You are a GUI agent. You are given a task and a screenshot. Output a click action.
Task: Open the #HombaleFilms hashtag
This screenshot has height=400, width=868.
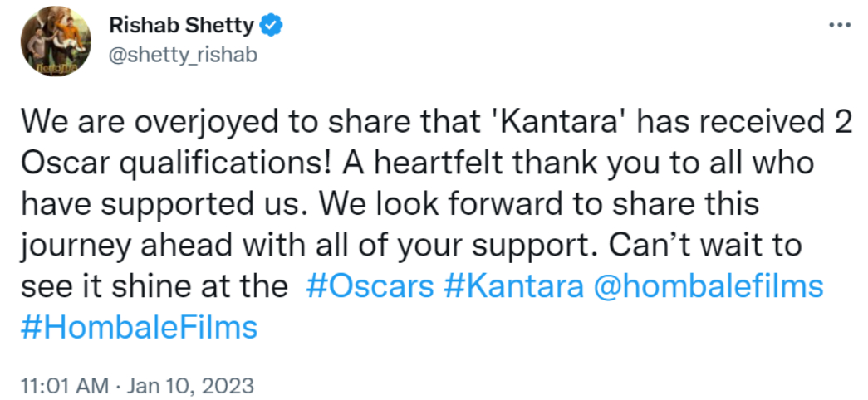point(138,326)
